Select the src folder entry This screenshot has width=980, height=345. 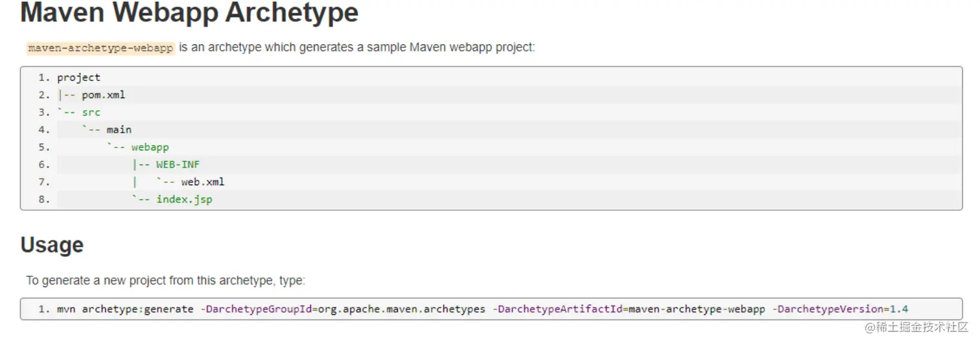[91, 113]
